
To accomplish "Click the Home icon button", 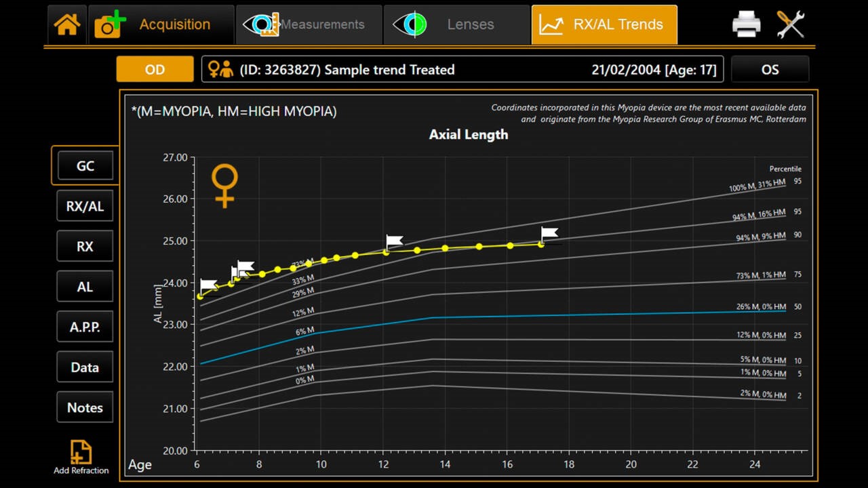I will (x=67, y=25).
